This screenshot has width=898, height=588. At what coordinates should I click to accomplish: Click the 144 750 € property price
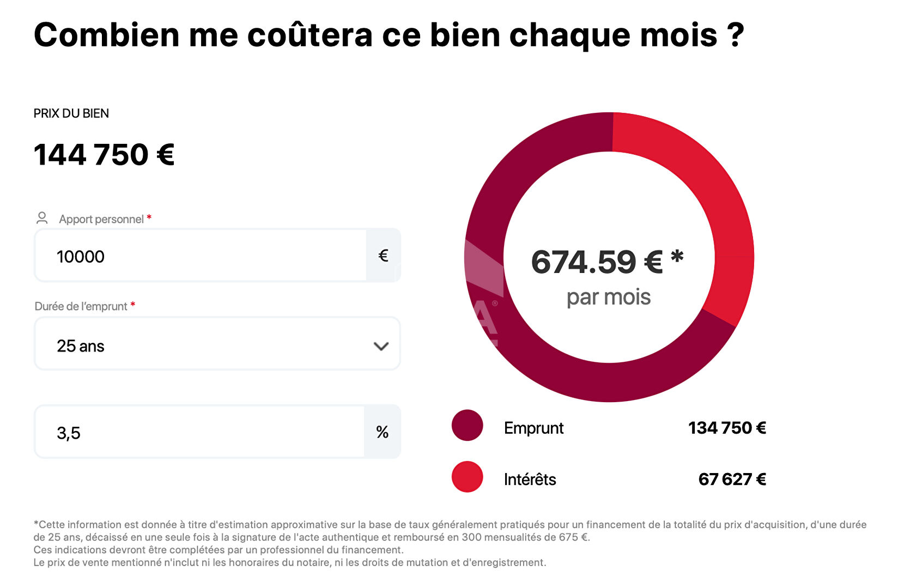[104, 155]
